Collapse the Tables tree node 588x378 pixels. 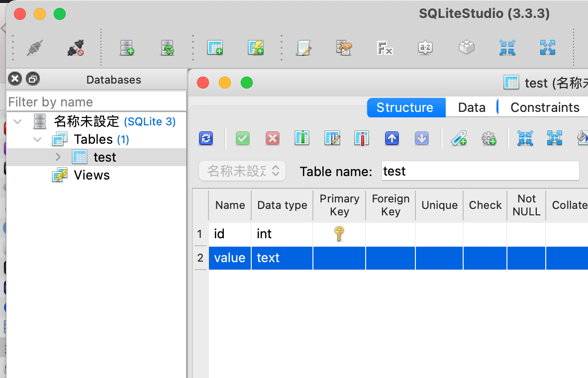point(37,140)
